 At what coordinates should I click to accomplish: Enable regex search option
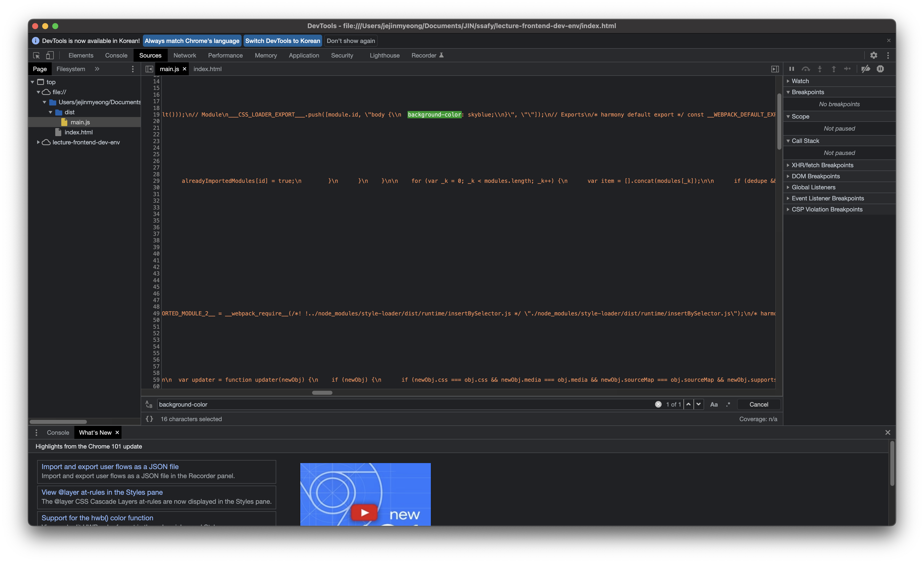click(x=728, y=404)
